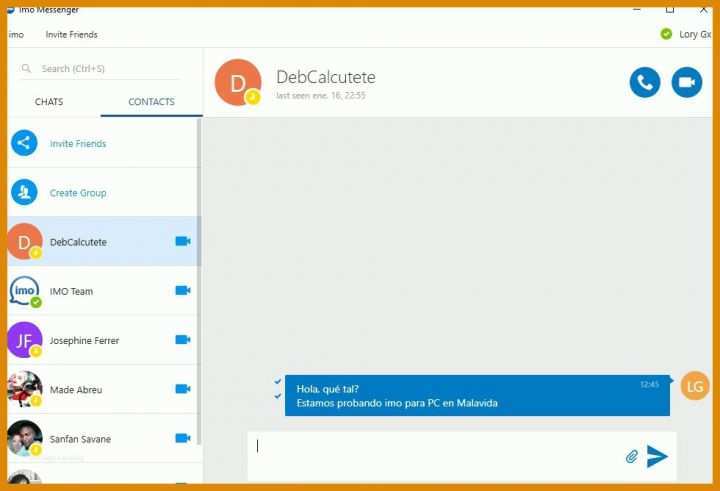The height and width of the screenshot is (491, 720).
Task: Select the Sanfan Savane contact name
Action: (x=80, y=439)
